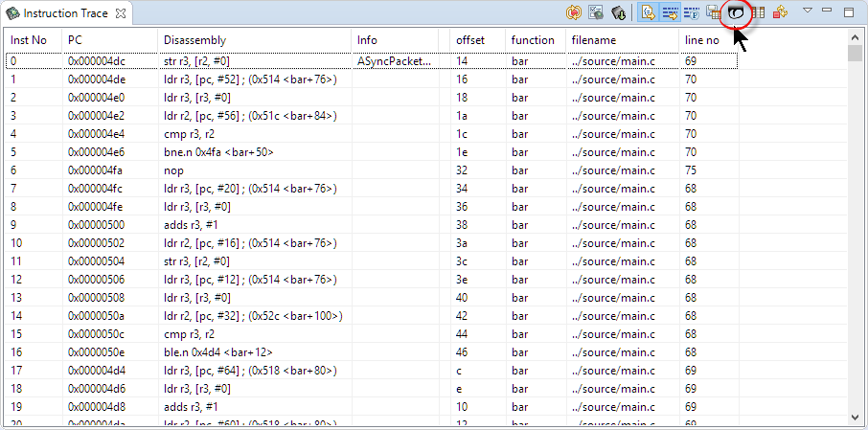Image resolution: width=868 pixels, height=430 pixels.
Task: Click the vertical scrollbar up arrow
Action: pos(855,36)
